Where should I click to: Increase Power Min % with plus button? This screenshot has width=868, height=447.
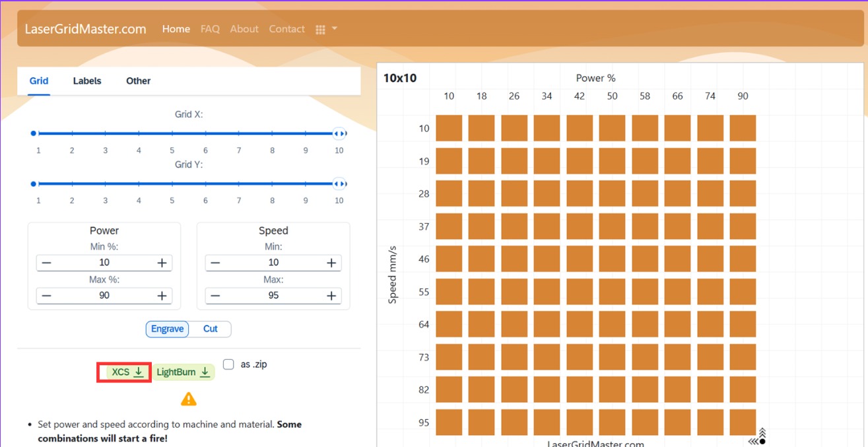tap(162, 263)
